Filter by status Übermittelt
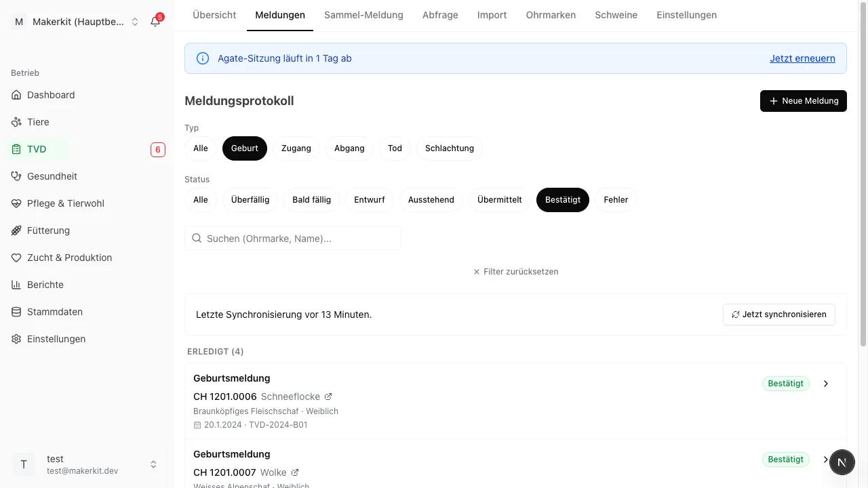This screenshot has width=868, height=488. click(x=500, y=200)
